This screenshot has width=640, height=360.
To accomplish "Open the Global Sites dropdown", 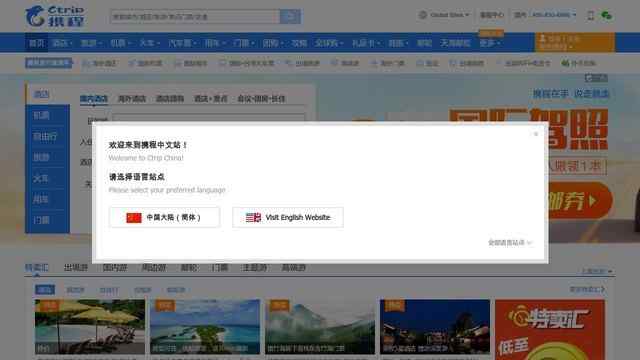I will (449, 15).
